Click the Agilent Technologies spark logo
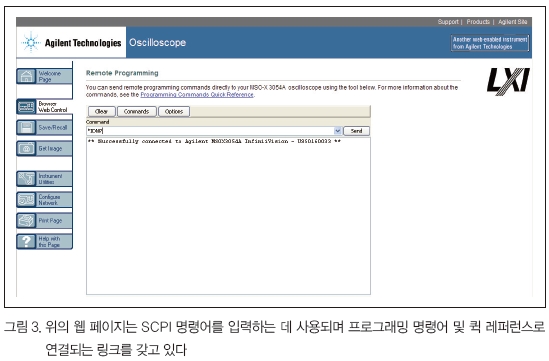The width and height of the screenshot is (549, 361). tap(31, 42)
